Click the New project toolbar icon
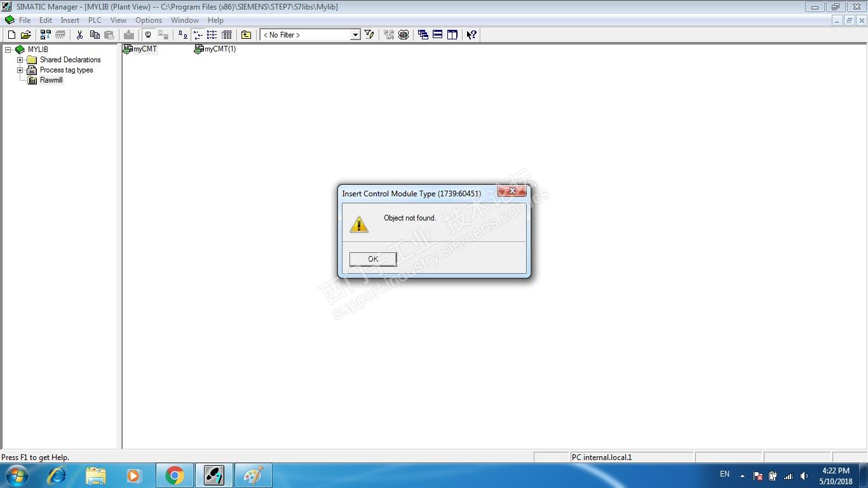 coord(11,35)
